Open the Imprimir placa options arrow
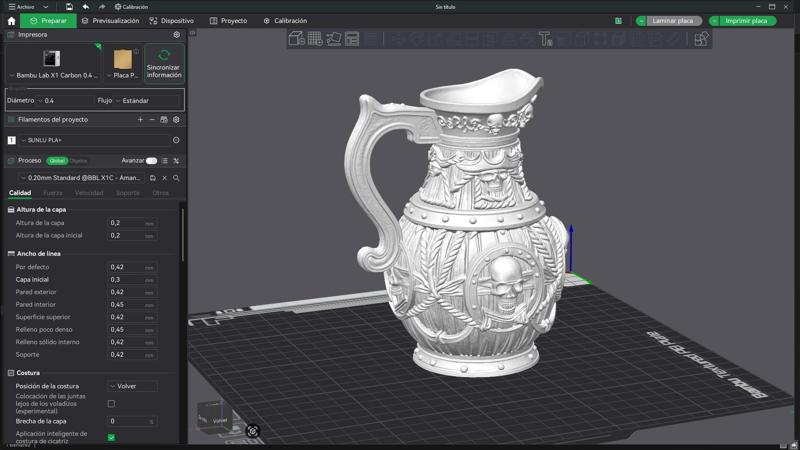This screenshot has width=800, height=450. click(x=714, y=21)
